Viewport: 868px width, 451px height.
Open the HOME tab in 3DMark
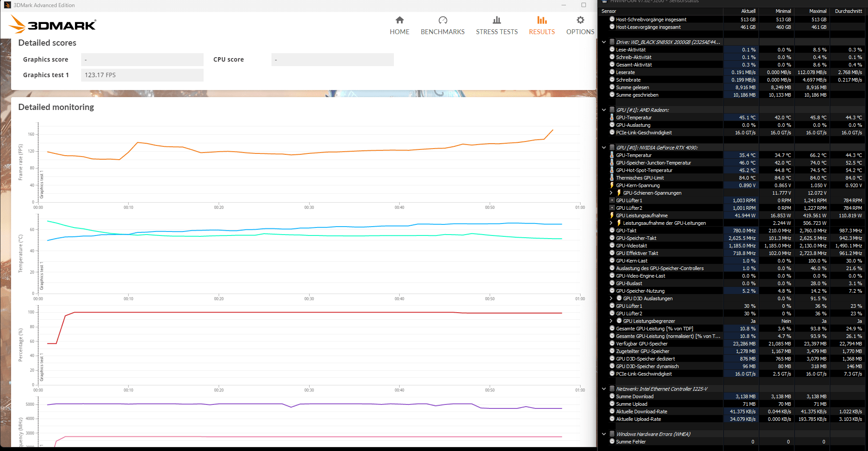pos(399,26)
